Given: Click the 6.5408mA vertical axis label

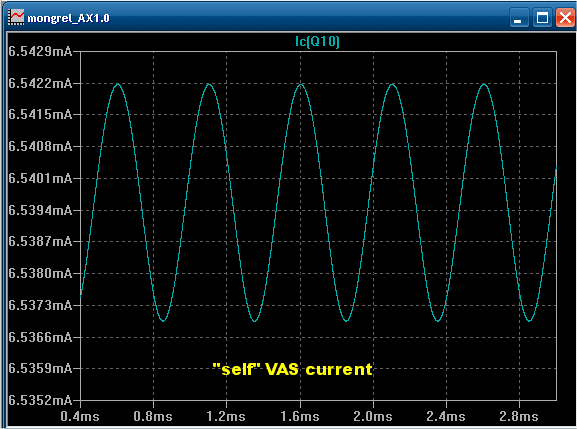Looking at the screenshot, I should pyautogui.click(x=40, y=146).
